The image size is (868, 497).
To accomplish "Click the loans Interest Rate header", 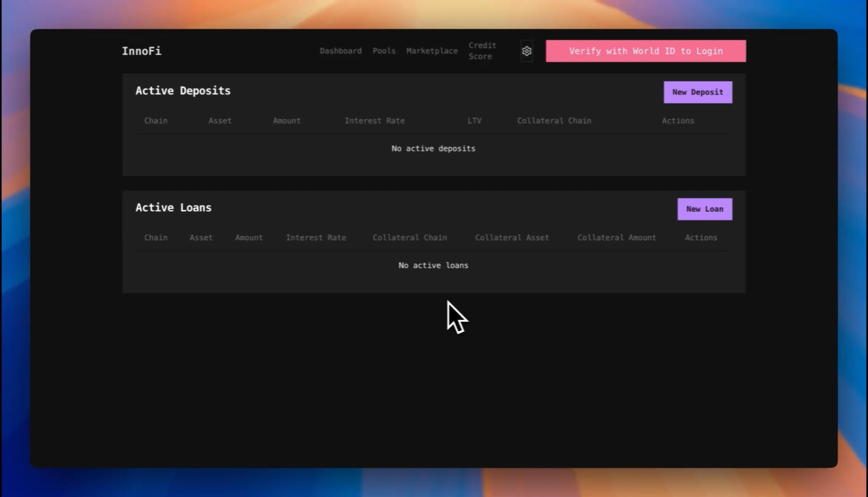I will coord(316,237).
